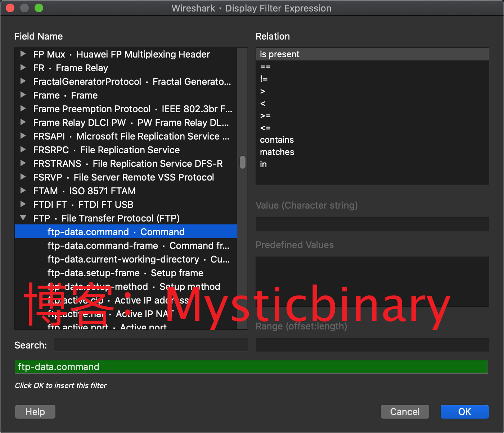
Task: Pick the 'in' relation option
Action: point(264,164)
